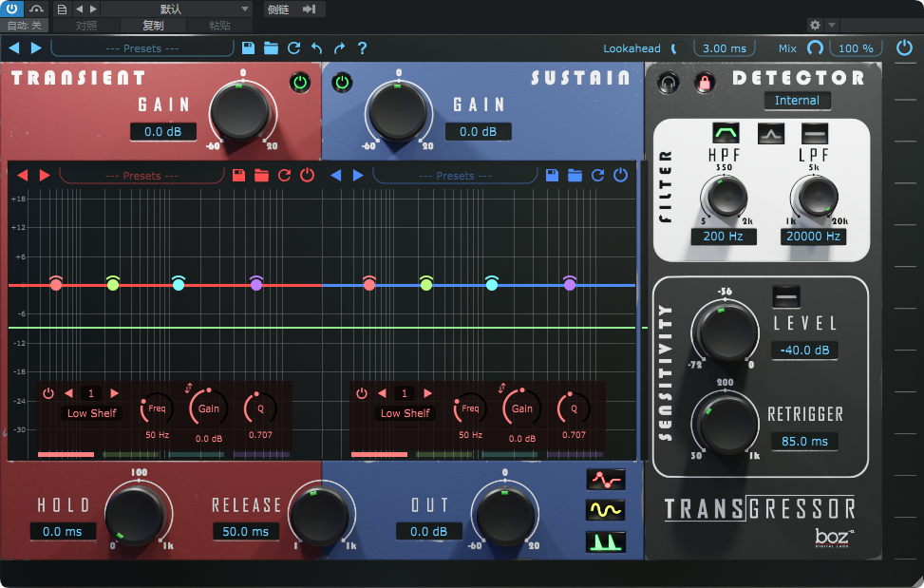This screenshot has height=588, width=924.
Task: Toggle the blue sustain EQ power
Action: tap(620, 175)
